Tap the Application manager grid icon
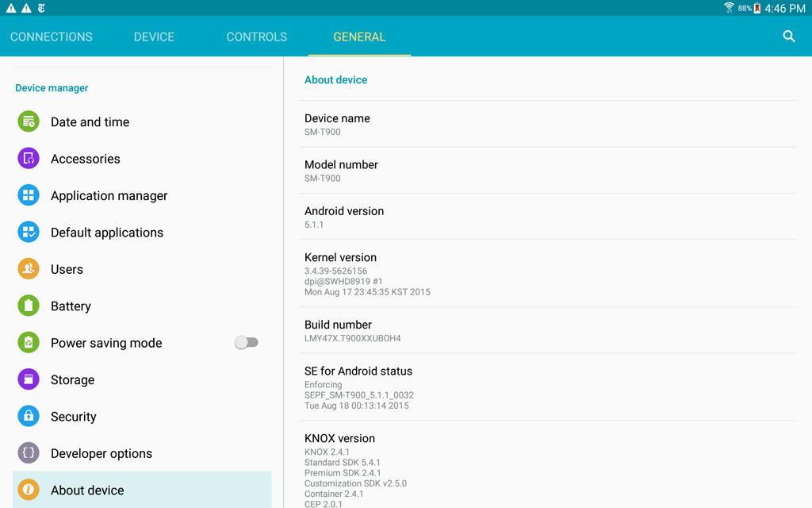Image resolution: width=812 pixels, height=508 pixels. 29,195
